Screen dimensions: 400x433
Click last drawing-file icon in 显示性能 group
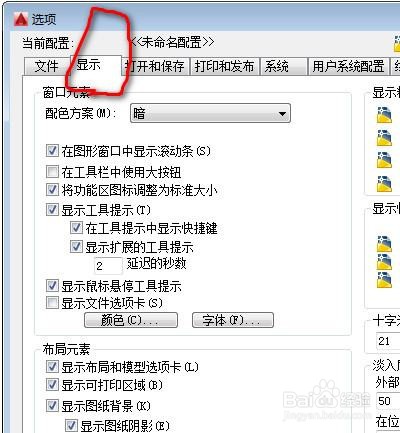[x=384, y=280]
